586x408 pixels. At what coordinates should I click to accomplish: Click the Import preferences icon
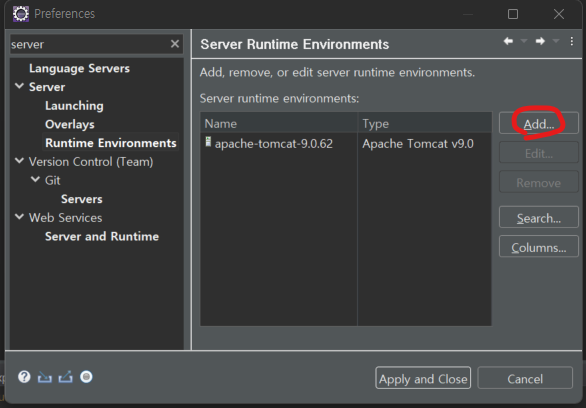45,377
